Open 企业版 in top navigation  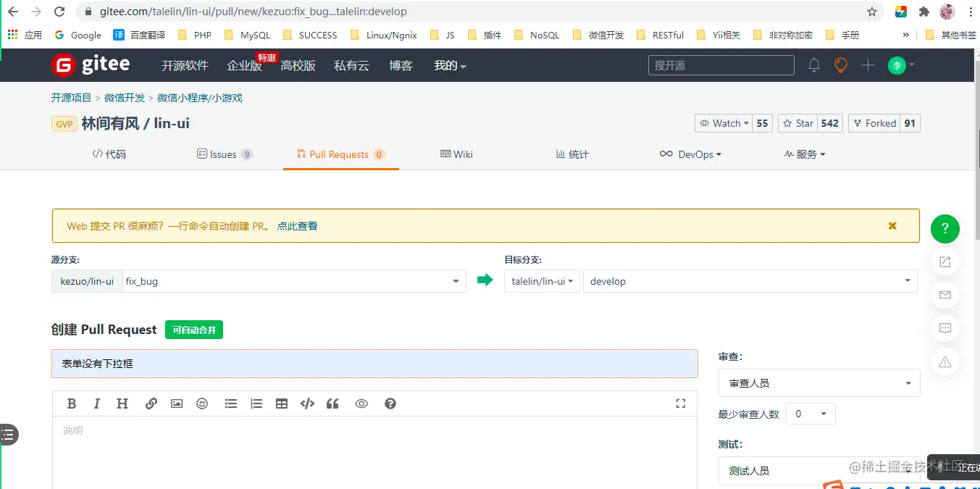pos(244,65)
